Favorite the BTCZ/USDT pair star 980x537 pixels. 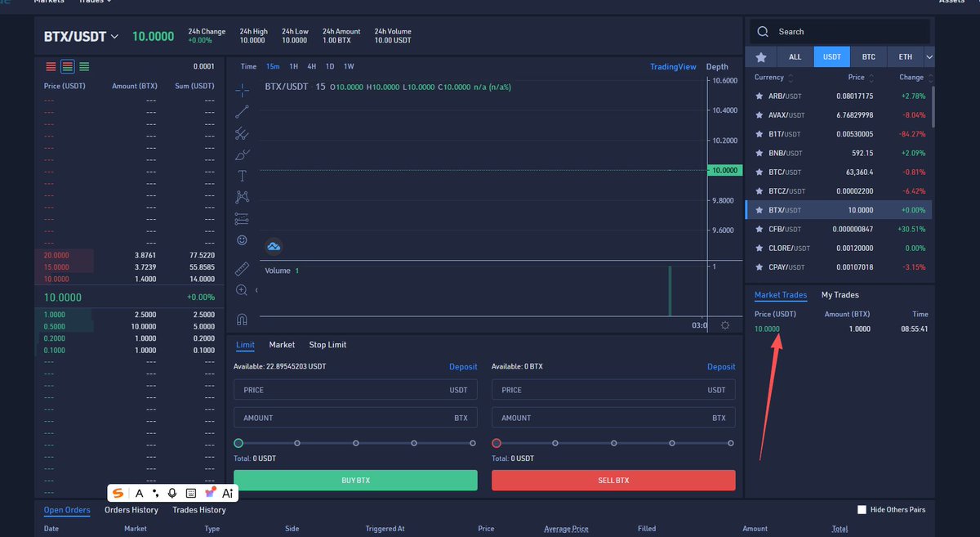pos(759,191)
